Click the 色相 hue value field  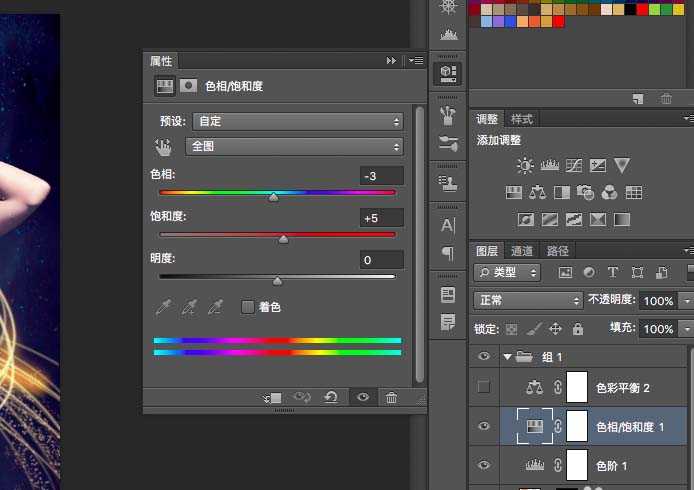point(381,176)
